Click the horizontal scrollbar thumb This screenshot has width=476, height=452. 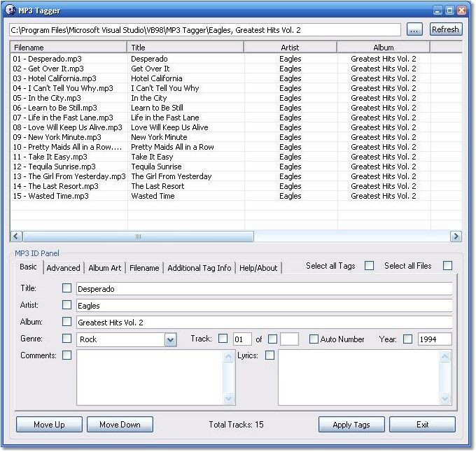click(138, 236)
